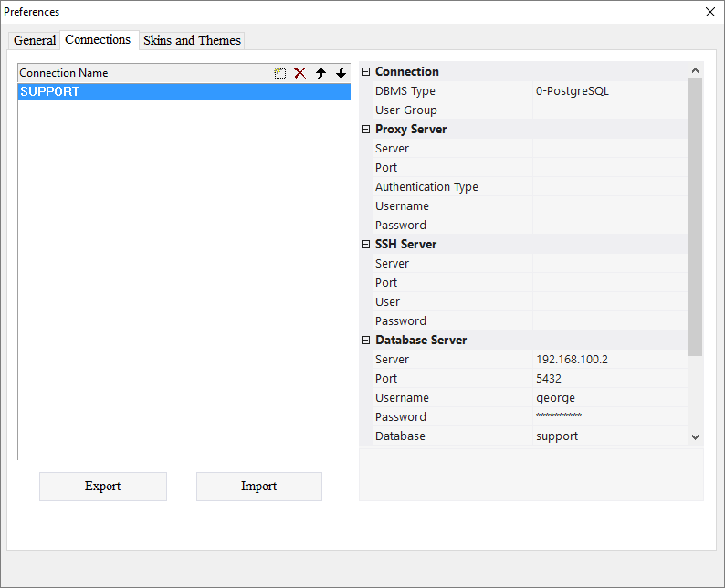Image resolution: width=725 pixels, height=588 pixels.
Task: Collapse the Proxy Server group
Action: click(x=366, y=130)
